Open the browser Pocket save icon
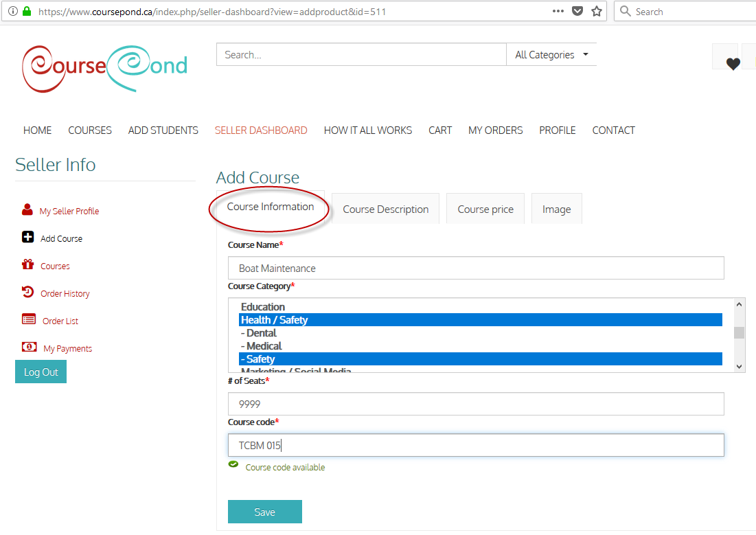Image resolution: width=756 pixels, height=535 pixels. (578, 12)
